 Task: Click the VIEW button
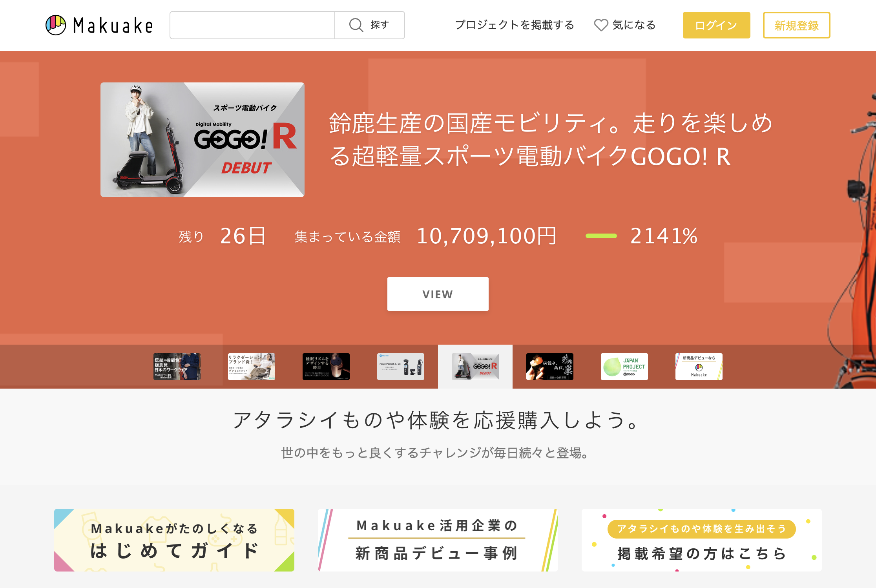point(438,294)
